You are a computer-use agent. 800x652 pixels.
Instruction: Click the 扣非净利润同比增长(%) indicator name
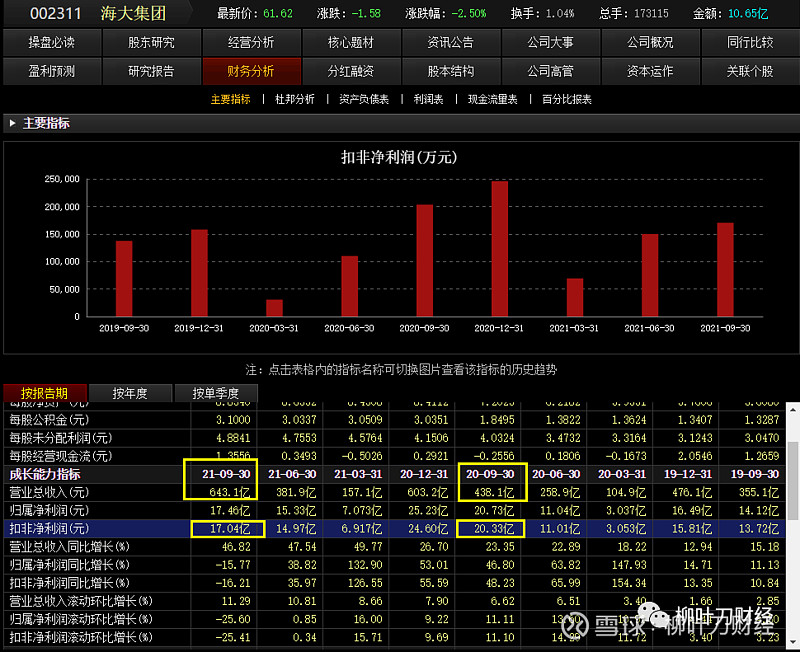point(69,583)
